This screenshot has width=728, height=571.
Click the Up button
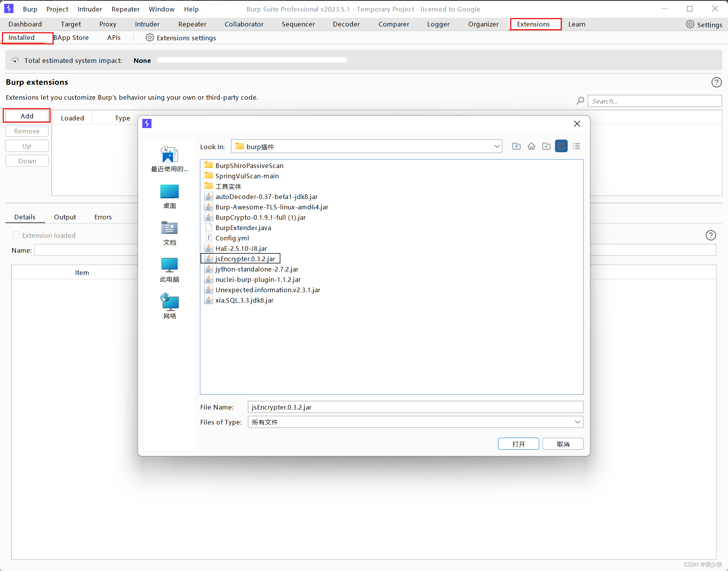27,146
